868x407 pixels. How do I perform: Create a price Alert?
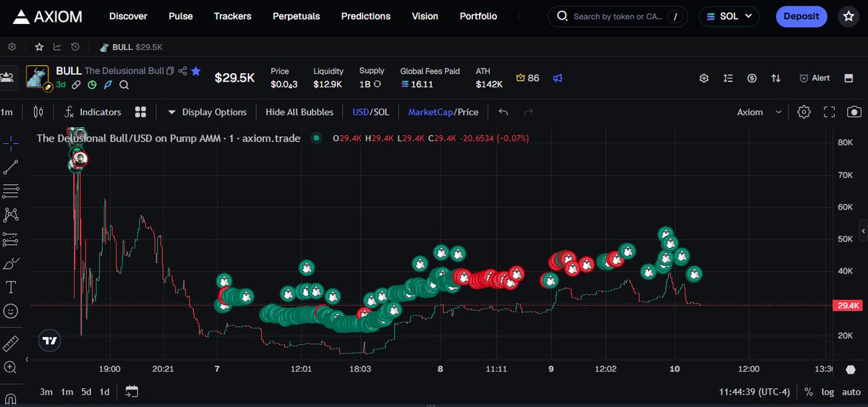pos(815,78)
